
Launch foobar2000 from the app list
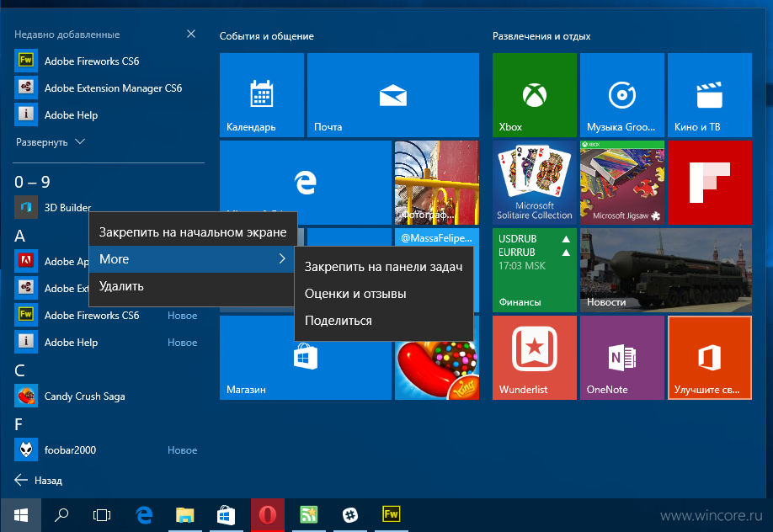(x=106, y=450)
